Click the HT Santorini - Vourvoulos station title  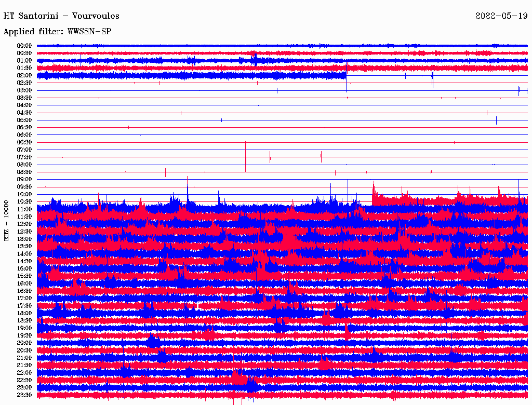(61, 16)
